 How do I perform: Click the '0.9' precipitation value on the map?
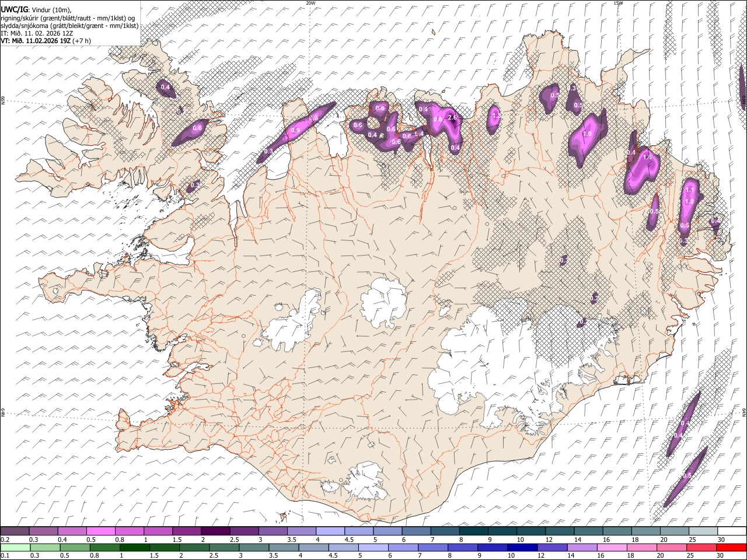tap(295, 131)
